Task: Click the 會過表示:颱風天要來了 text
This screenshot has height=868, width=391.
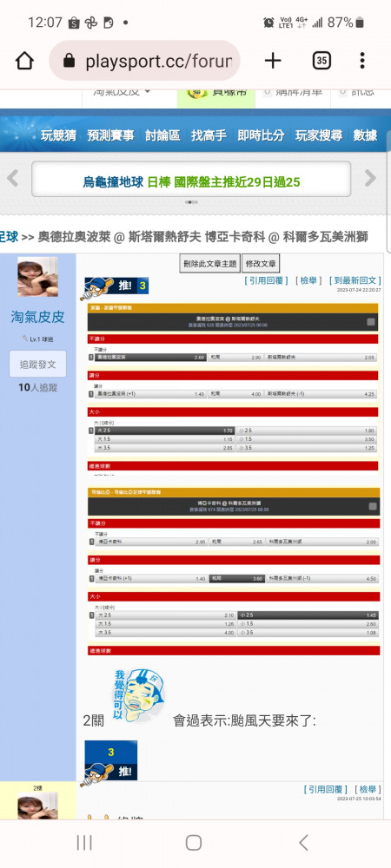Action: click(x=244, y=720)
